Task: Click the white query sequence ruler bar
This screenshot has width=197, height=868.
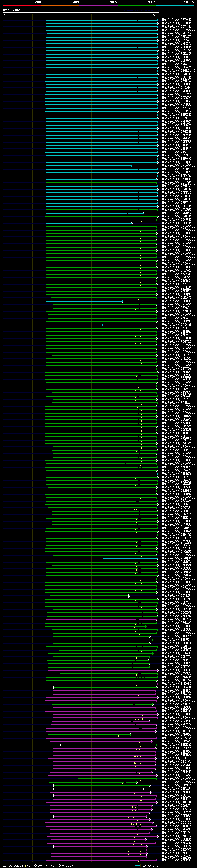Action: [81, 13]
